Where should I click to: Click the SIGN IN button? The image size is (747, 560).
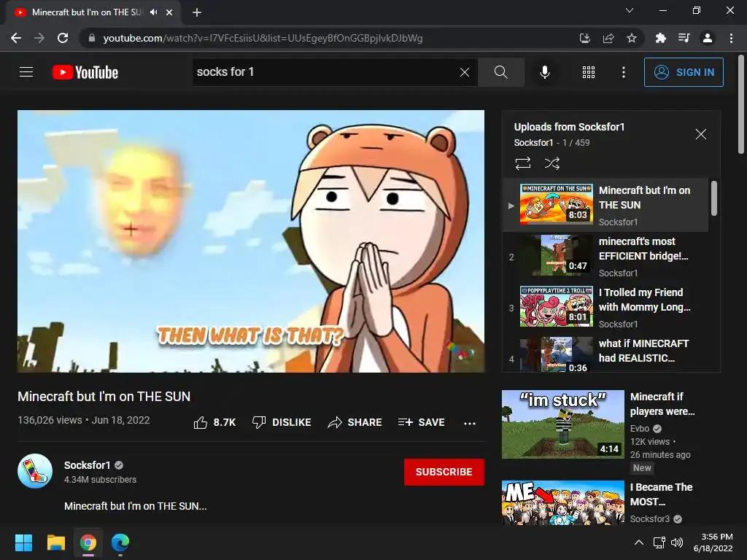tap(684, 72)
